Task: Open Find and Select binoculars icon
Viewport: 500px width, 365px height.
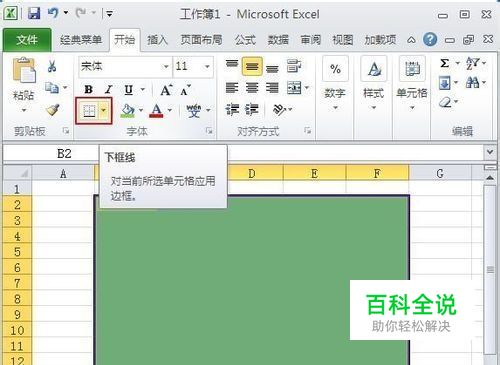Action: pyautogui.click(x=473, y=82)
